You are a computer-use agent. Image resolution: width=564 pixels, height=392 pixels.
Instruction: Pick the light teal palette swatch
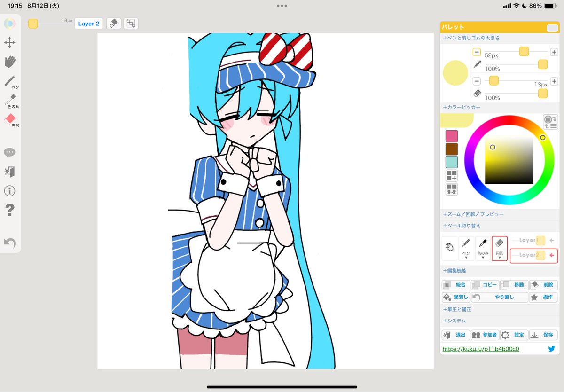point(452,162)
